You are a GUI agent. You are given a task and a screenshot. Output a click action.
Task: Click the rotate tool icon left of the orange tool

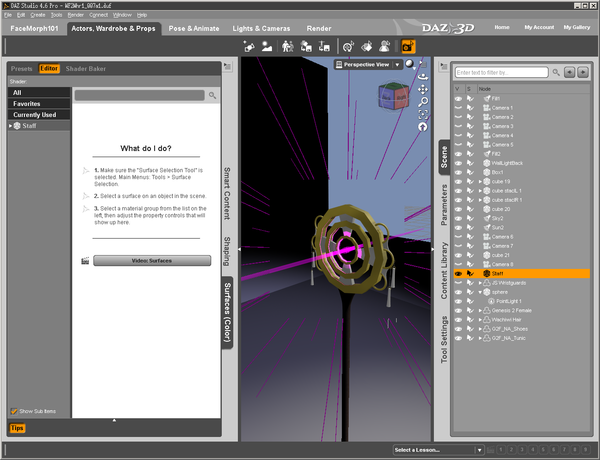(348, 47)
